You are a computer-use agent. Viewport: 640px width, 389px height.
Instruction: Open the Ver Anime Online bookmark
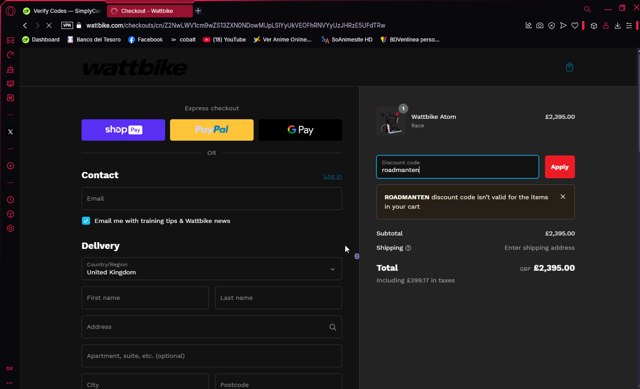tap(282, 40)
